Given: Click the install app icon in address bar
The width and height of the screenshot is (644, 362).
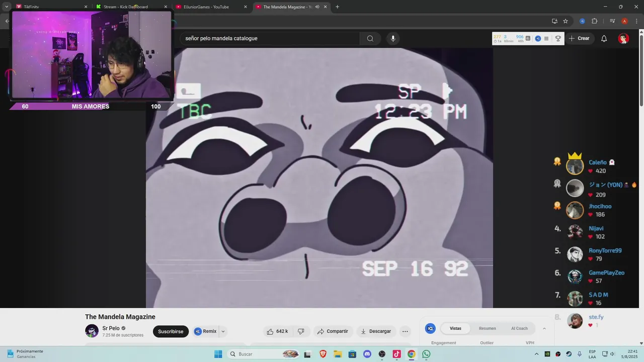Looking at the screenshot, I should (554, 21).
